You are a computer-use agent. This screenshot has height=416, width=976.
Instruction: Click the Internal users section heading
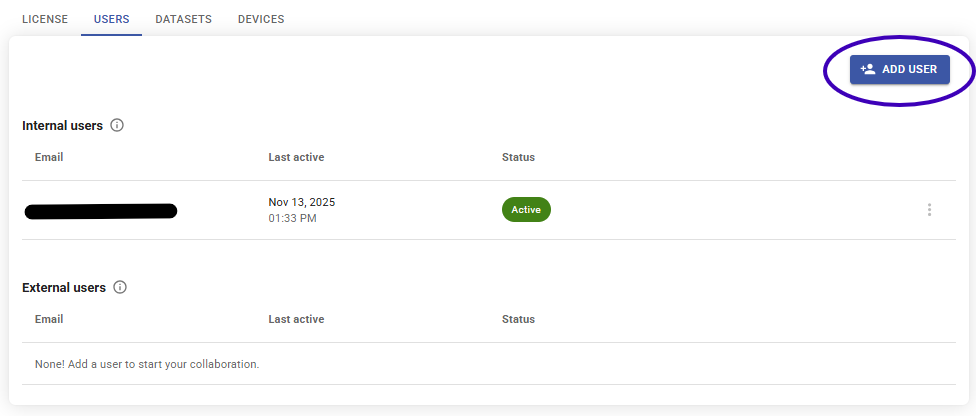(62, 126)
